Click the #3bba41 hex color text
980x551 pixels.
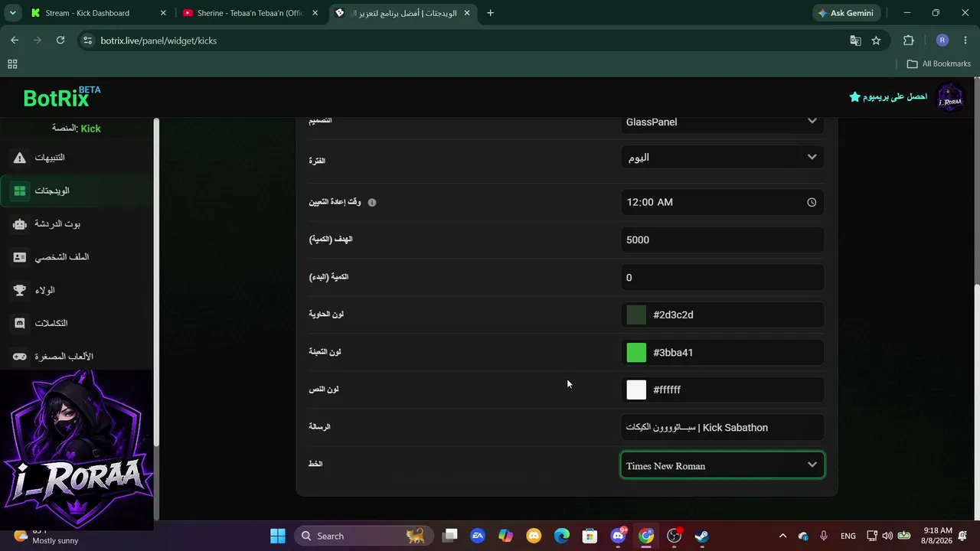(673, 352)
